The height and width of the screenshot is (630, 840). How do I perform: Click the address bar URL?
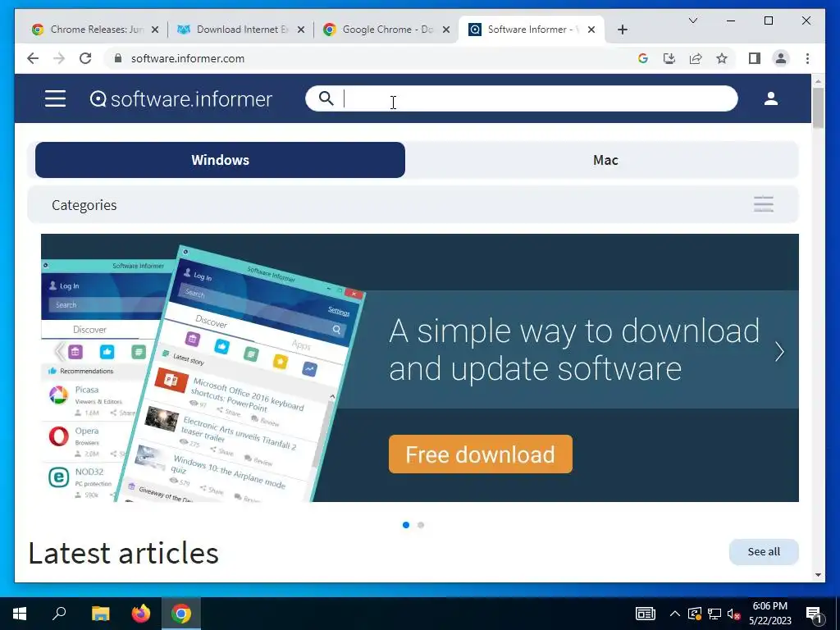tap(188, 58)
